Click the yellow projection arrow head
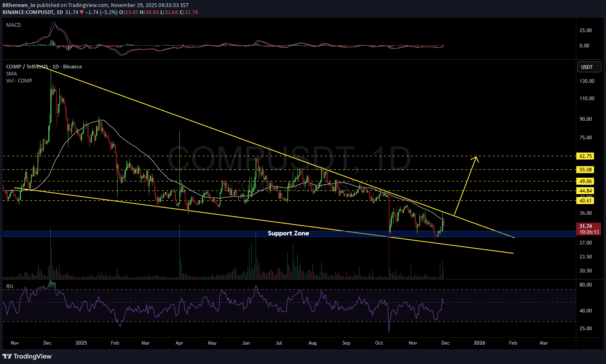This screenshot has width=606, height=364. pyautogui.click(x=477, y=158)
